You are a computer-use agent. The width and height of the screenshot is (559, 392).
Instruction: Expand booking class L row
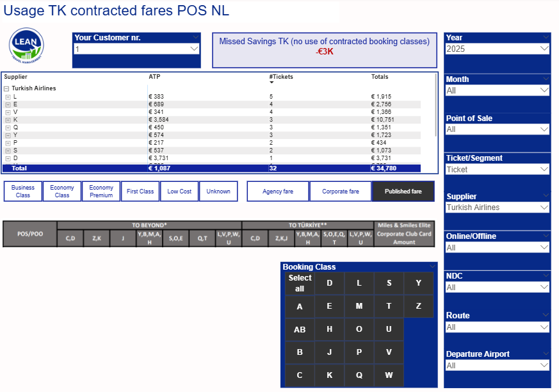[8, 97]
